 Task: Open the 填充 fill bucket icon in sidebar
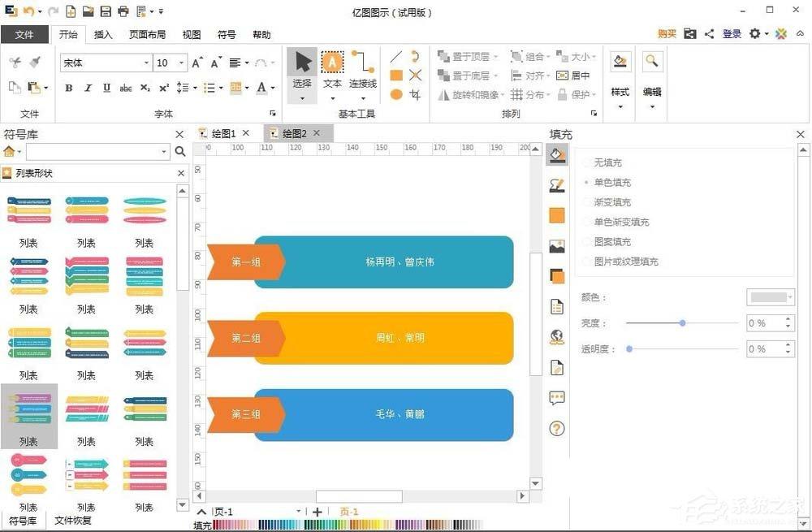pyautogui.click(x=557, y=156)
